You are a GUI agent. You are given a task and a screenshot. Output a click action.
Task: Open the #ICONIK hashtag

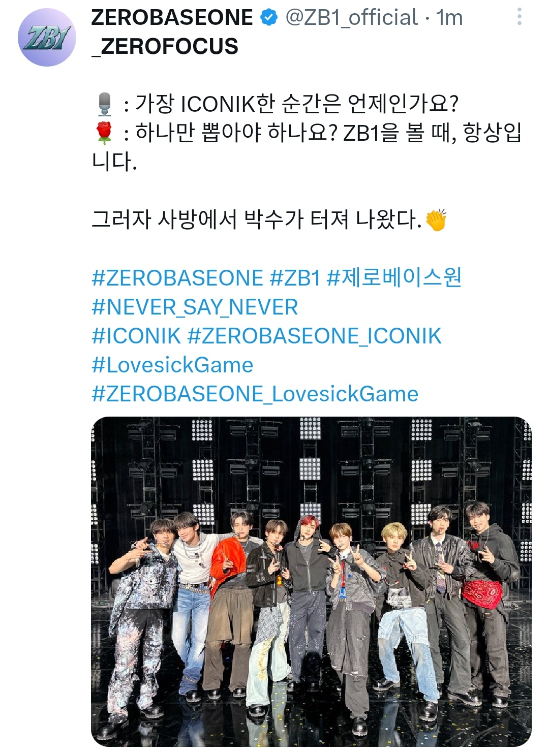[x=136, y=336]
